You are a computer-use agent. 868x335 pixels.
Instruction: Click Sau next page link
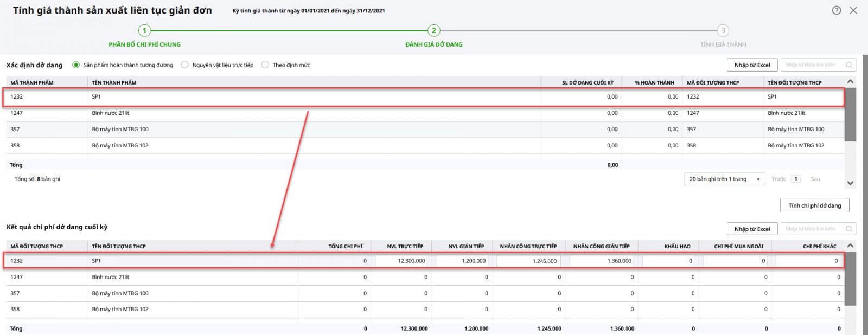(x=815, y=179)
